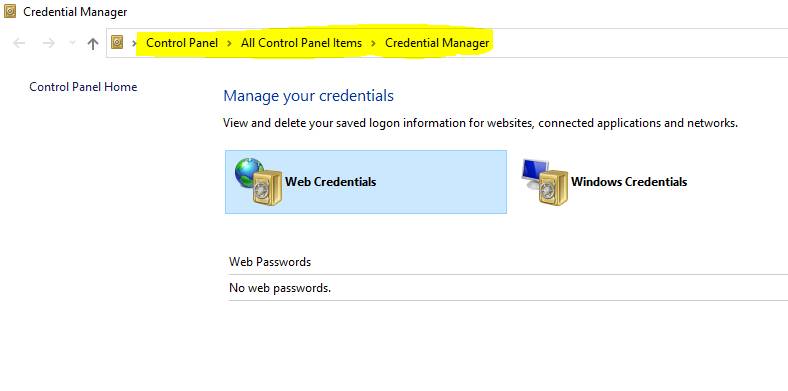Screen dimensions: 788x391
Task: Click the Credential Manager title bar icon
Action: tap(10, 11)
